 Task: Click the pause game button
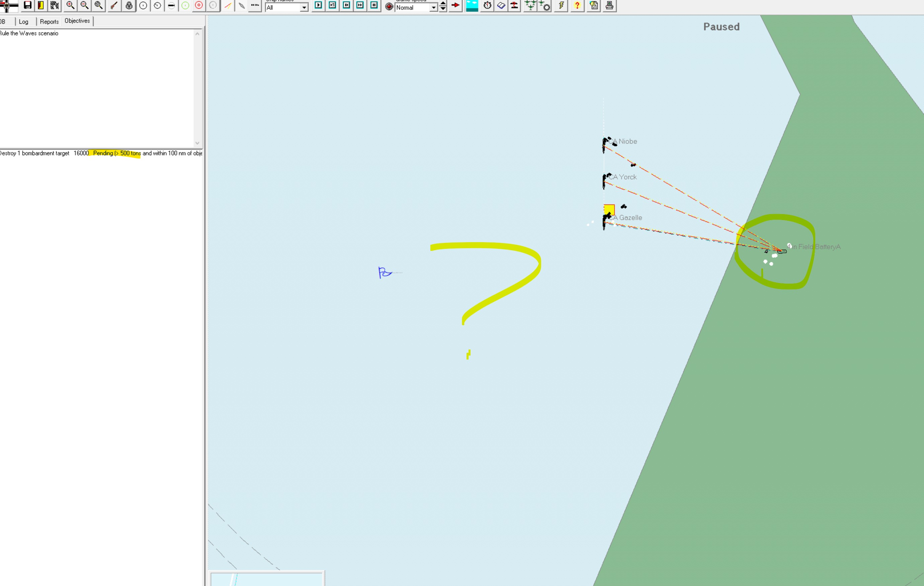coord(374,5)
